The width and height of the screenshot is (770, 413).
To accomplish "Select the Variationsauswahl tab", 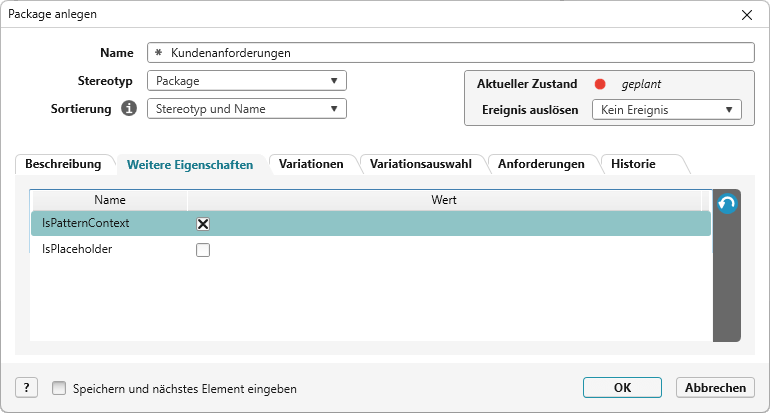I will coord(420,163).
